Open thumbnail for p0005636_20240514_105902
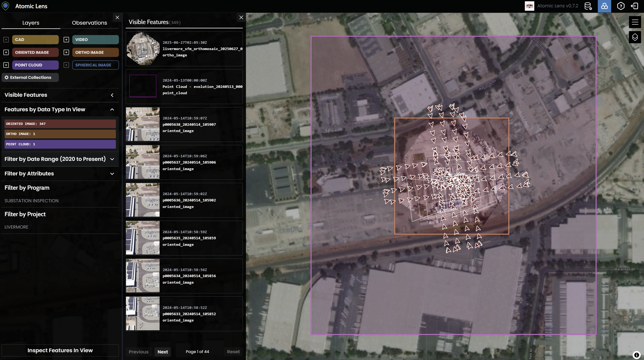Screen dimensions: 644x360 pyautogui.click(x=143, y=200)
